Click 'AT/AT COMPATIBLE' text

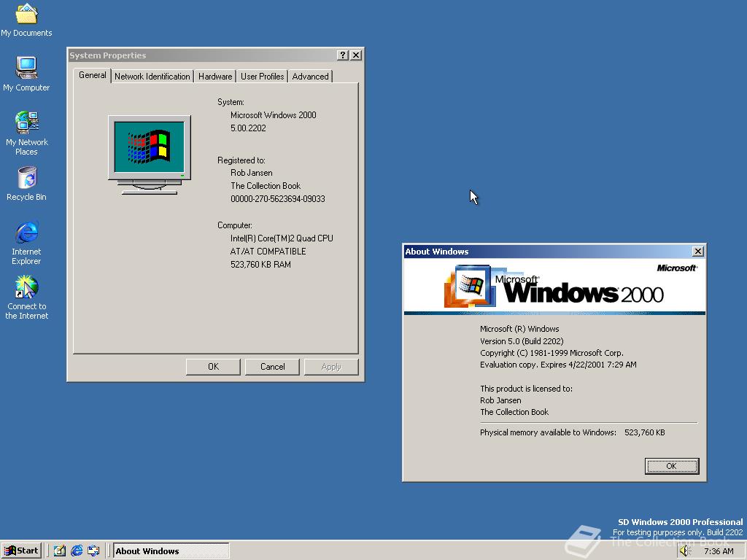point(268,252)
